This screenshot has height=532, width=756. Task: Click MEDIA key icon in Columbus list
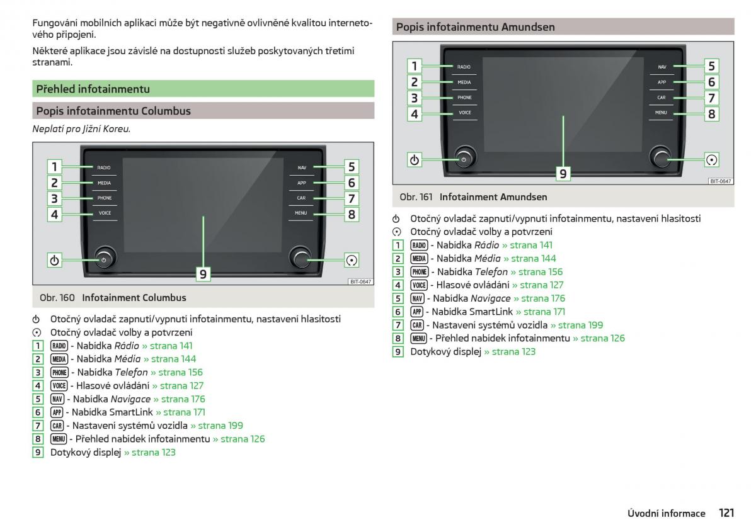pyautogui.click(x=59, y=359)
